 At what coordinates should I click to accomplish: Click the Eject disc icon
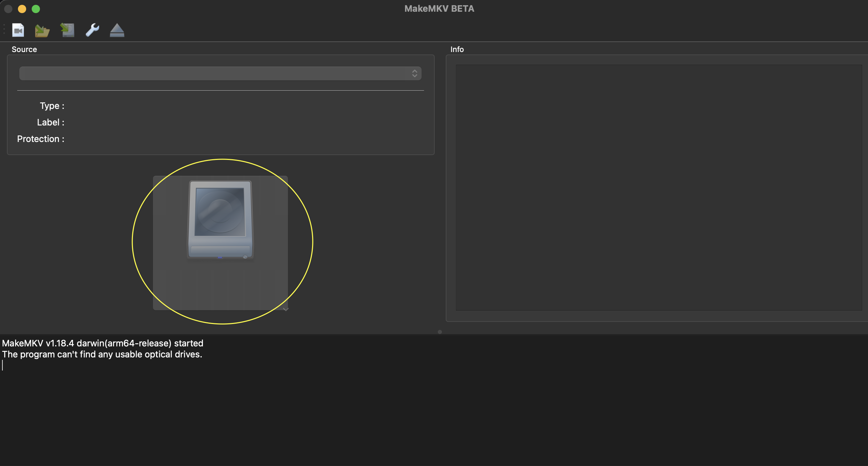point(117,30)
